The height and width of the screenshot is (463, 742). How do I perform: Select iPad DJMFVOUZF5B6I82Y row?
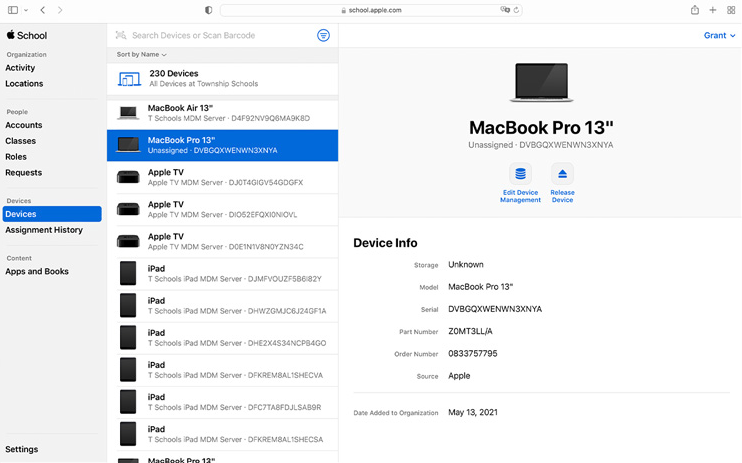click(222, 274)
